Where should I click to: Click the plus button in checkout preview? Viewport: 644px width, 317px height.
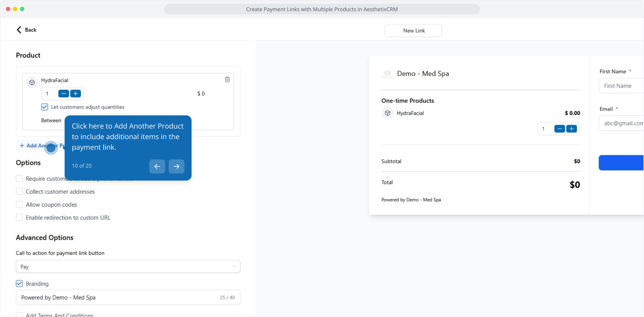(x=571, y=129)
